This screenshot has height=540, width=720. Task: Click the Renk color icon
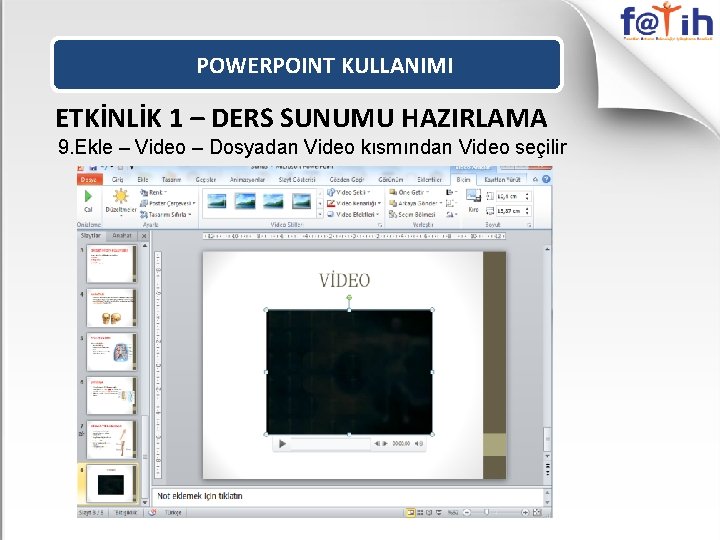click(144, 192)
